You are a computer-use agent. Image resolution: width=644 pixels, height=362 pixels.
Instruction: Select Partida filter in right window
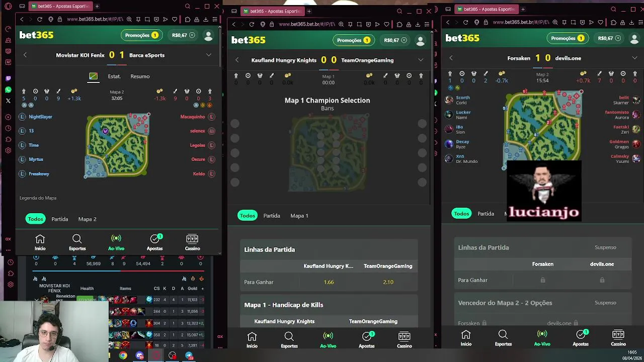point(486,214)
